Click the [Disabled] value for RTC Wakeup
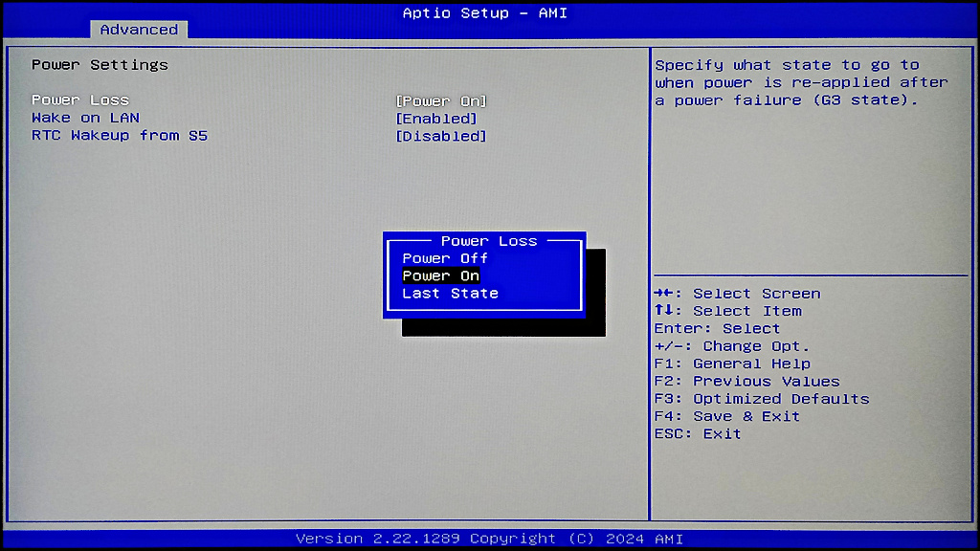Viewport: 980px width, 551px height. pyautogui.click(x=441, y=135)
